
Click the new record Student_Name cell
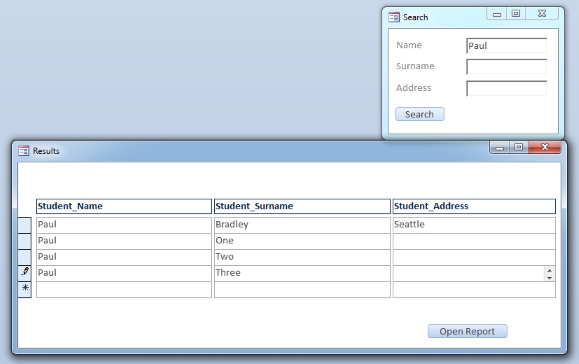tap(124, 289)
